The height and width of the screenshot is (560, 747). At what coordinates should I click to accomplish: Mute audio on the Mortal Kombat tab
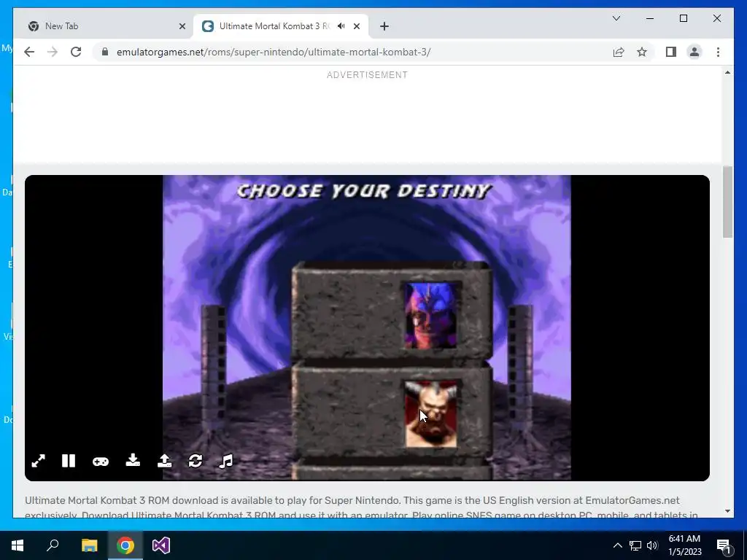pos(341,26)
